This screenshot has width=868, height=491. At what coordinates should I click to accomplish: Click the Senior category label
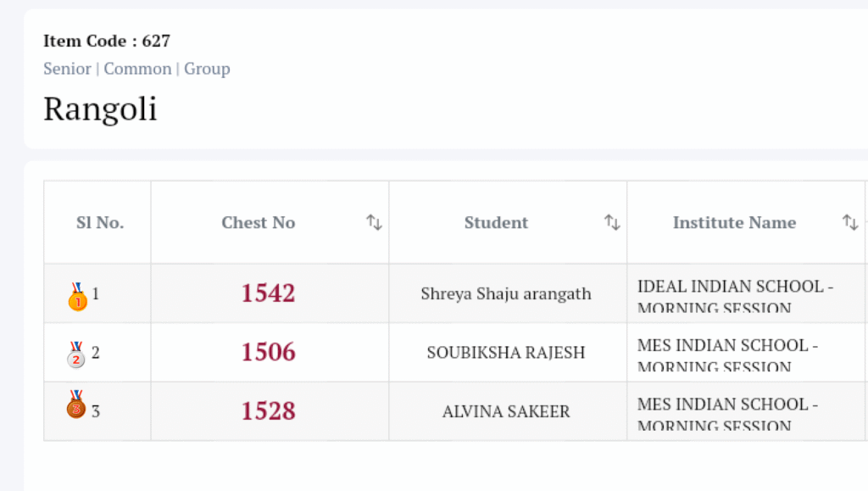[x=67, y=69]
